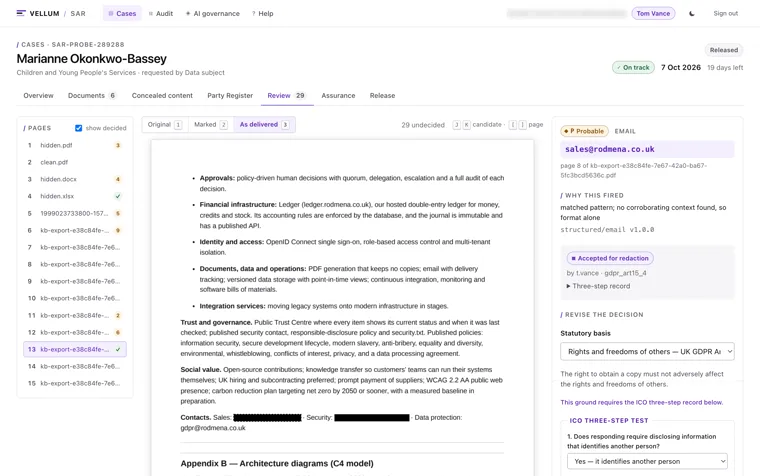The width and height of the screenshot is (760, 476).
Task: Select page 1 hidden.pdf
Action: 75,145
